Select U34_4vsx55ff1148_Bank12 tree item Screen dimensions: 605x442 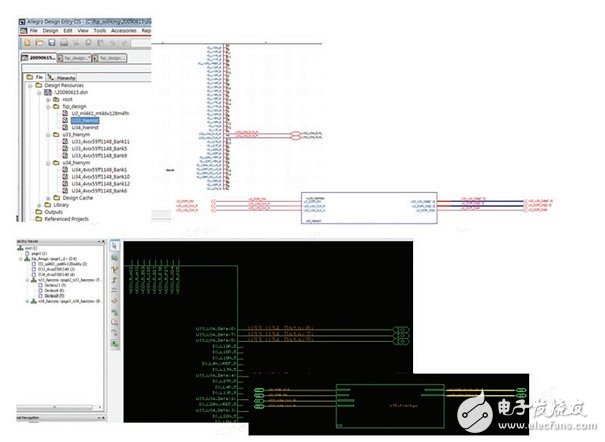(101, 183)
